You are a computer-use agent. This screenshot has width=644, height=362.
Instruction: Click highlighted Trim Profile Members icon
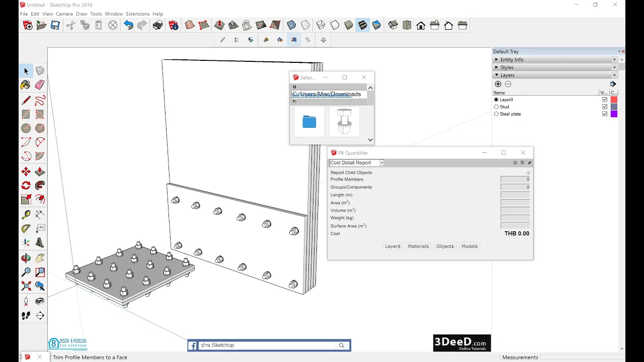tap(294, 40)
